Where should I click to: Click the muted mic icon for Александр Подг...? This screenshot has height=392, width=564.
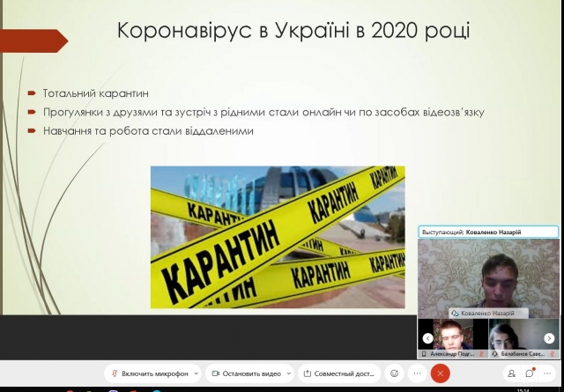482,354
